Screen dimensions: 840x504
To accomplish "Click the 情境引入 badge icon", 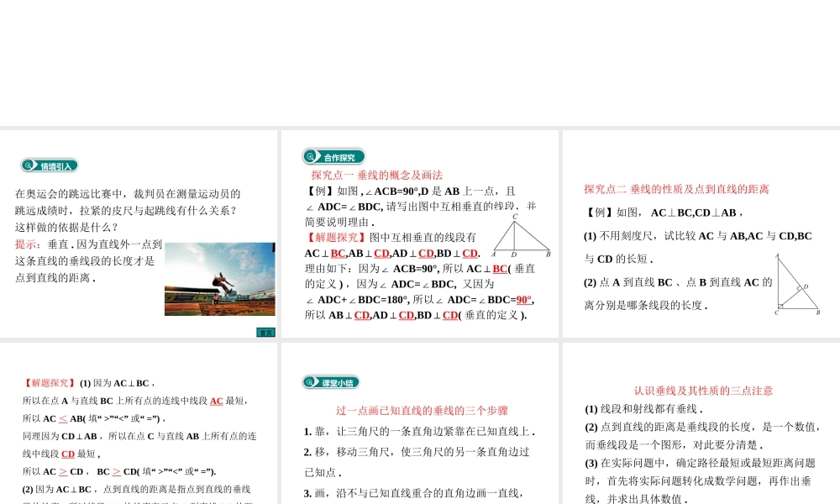I will pos(50,166).
